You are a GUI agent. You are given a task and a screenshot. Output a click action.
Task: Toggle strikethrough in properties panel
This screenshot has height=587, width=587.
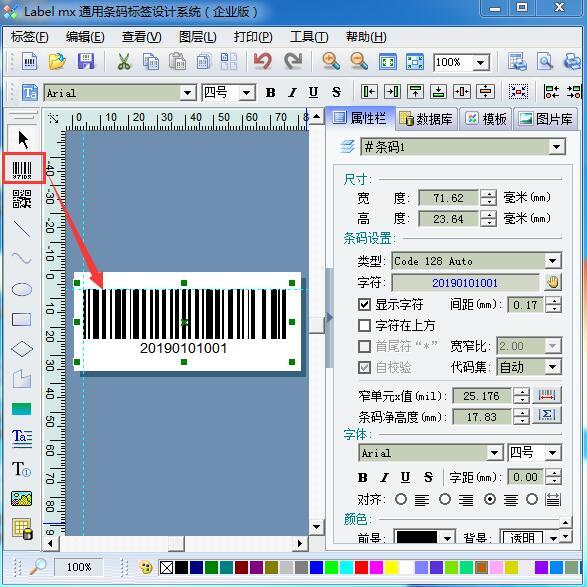point(428,477)
